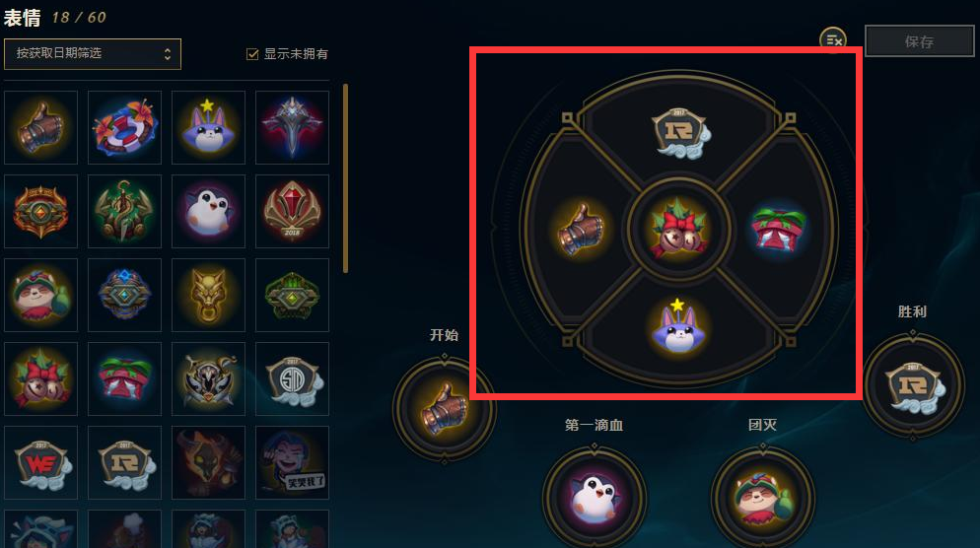
Task: Pick the white penguin emote in the grid
Action: click(x=208, y=211)
